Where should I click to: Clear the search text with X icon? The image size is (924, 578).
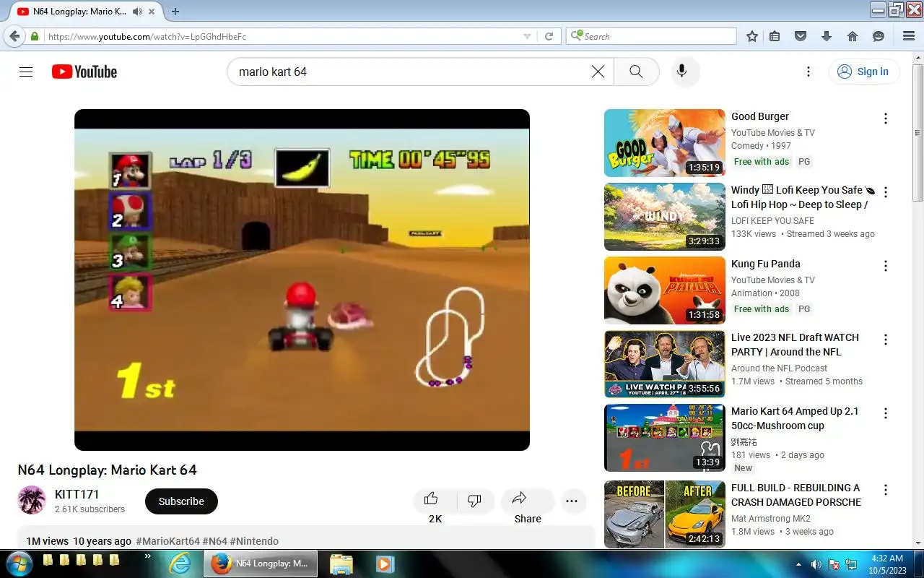pyautogui.click(x=598, y=72)
